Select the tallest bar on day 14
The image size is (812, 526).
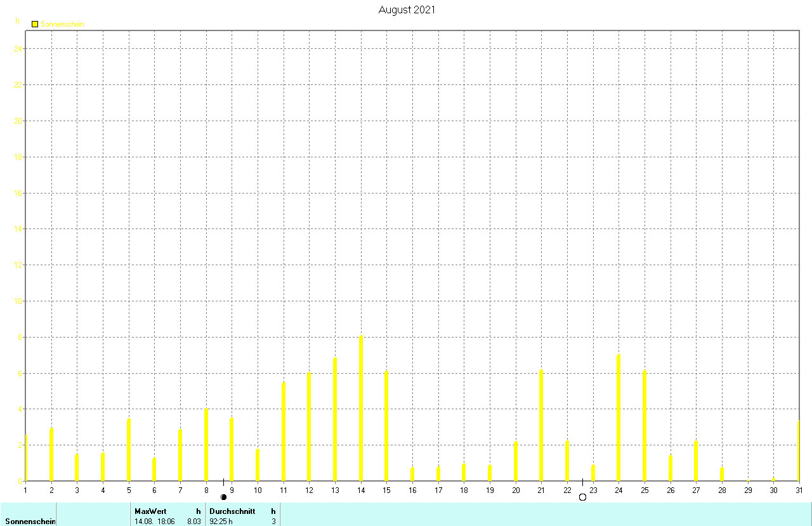pos(361,408)
